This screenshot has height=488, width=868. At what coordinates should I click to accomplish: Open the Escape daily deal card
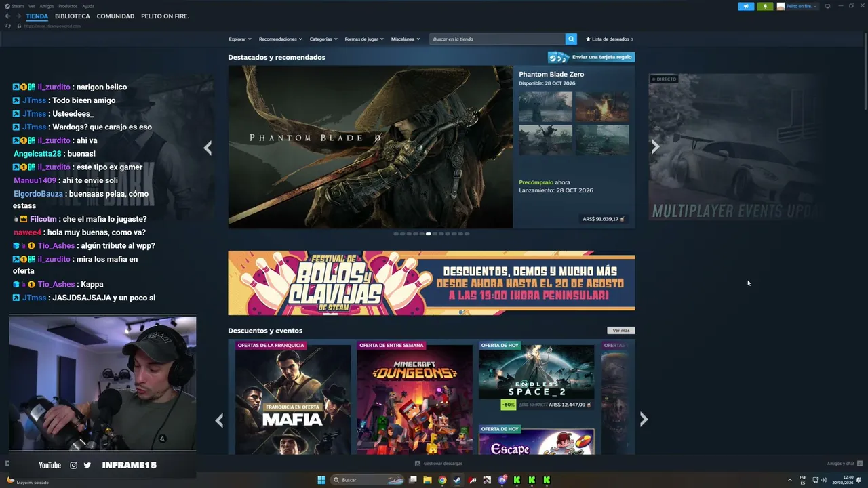tap(536, 440)
